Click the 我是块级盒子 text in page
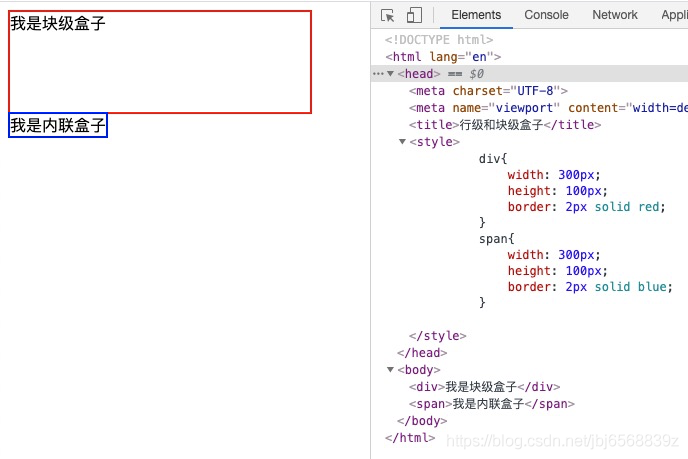Image resolution: width=688 pixels, height=459 pixels. (x=58, y=23)
